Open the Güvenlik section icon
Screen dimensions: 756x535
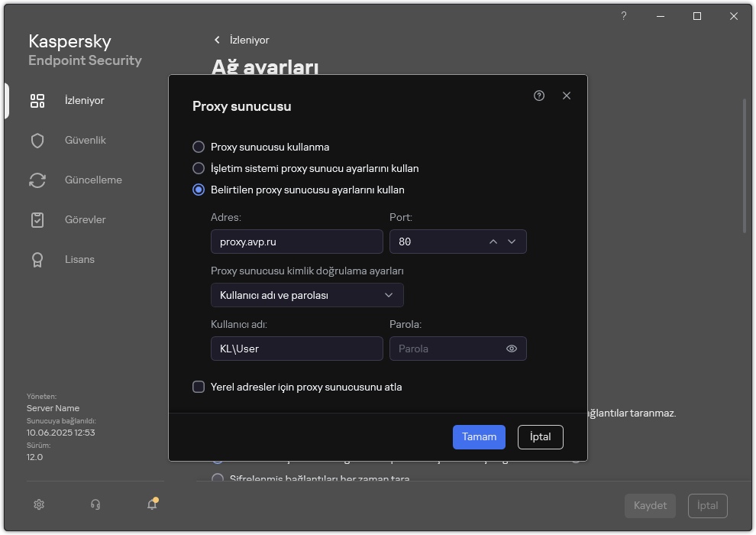(37, 140)
